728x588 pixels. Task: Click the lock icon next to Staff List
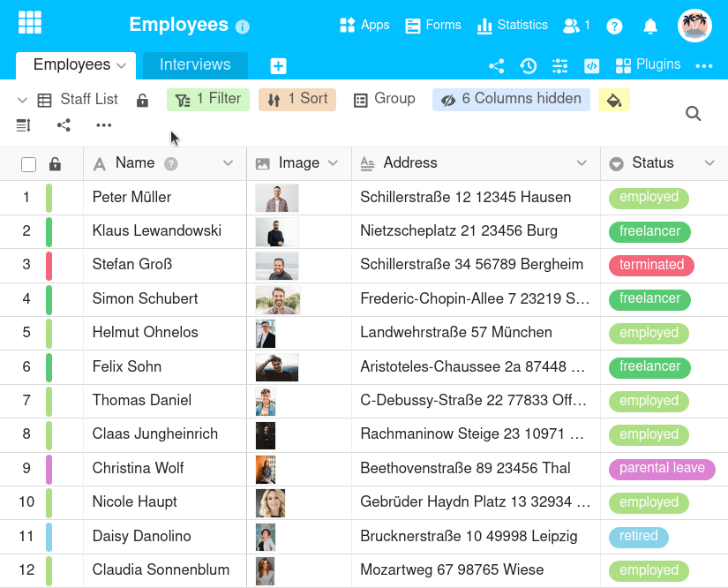click(x=142, y=99)
